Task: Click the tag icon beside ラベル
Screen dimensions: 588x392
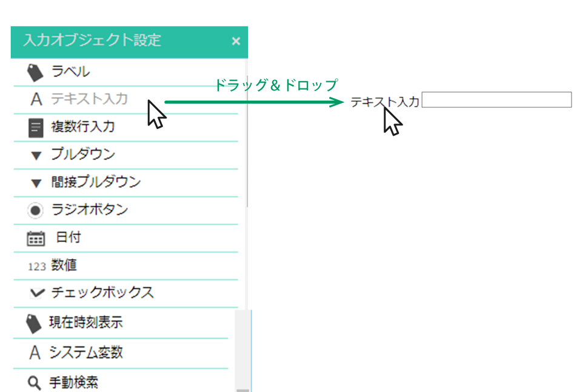Action: (35, 72)
